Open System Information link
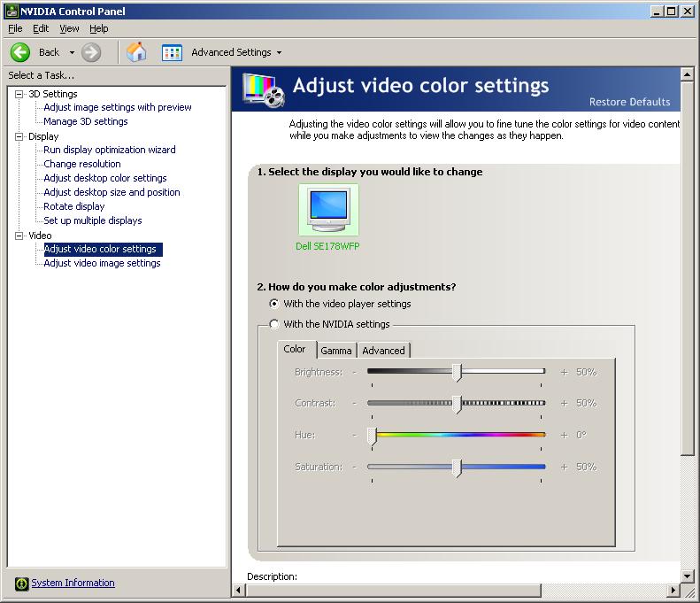This screenshot has height=603, width=700. click(73, 583)
